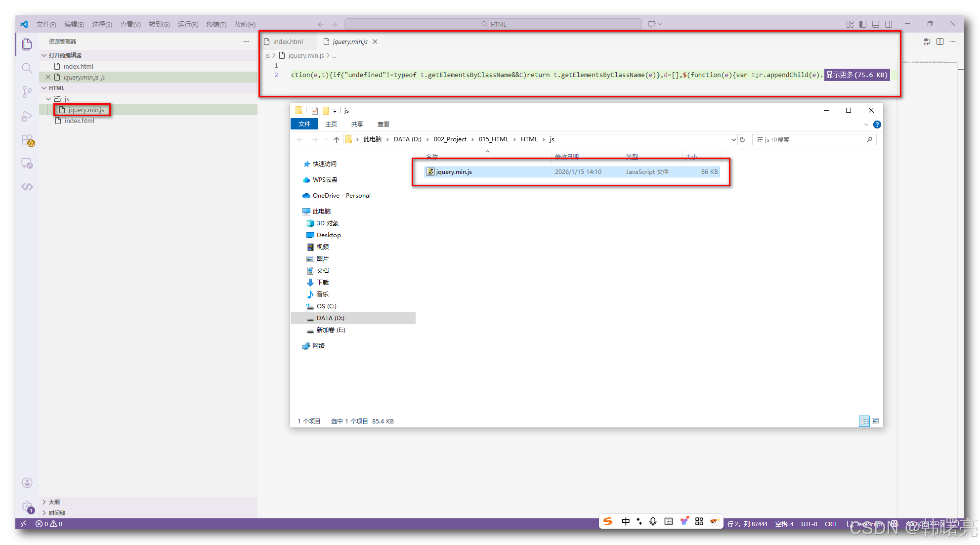Open the Run and Debug view
The width and height of the screenshot is (980, 545).
click(x=27, y=116)
